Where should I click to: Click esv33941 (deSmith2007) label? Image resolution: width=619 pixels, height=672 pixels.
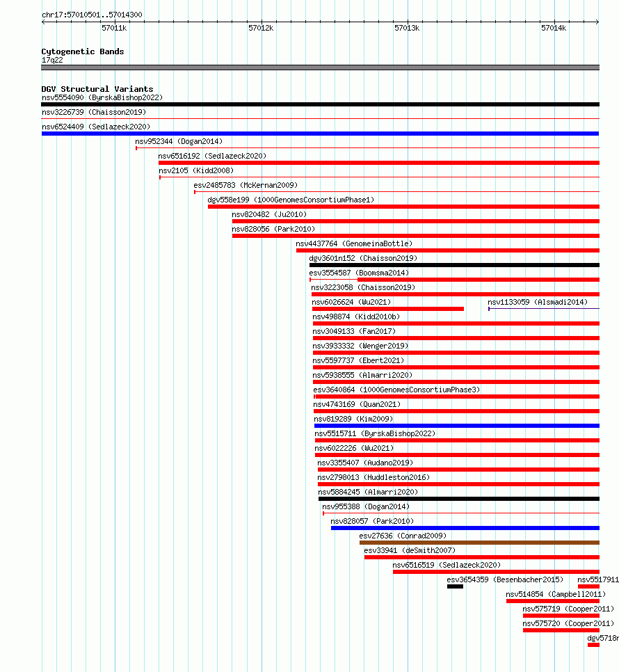pos(410,550)
